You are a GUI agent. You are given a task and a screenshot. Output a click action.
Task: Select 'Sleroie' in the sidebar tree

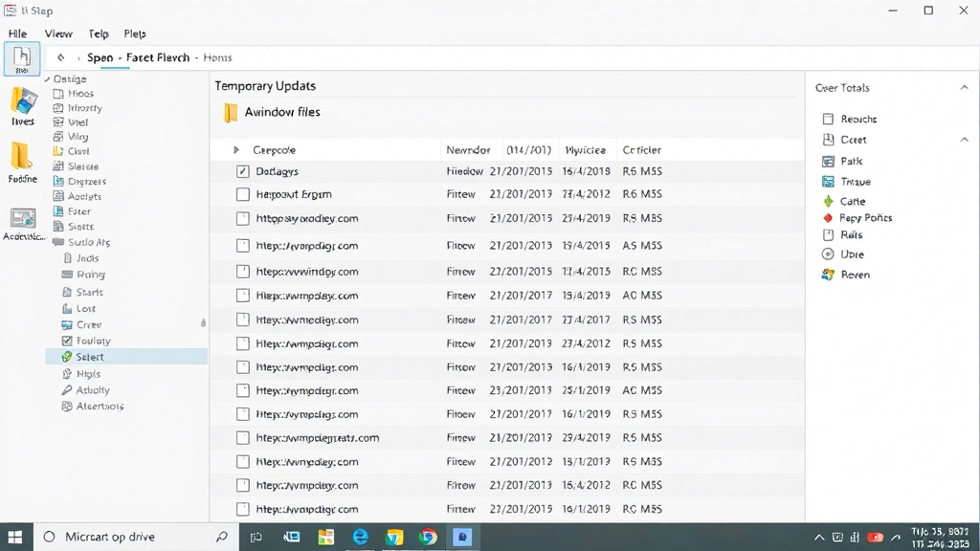pyautogui.click(x=83, y=166)
